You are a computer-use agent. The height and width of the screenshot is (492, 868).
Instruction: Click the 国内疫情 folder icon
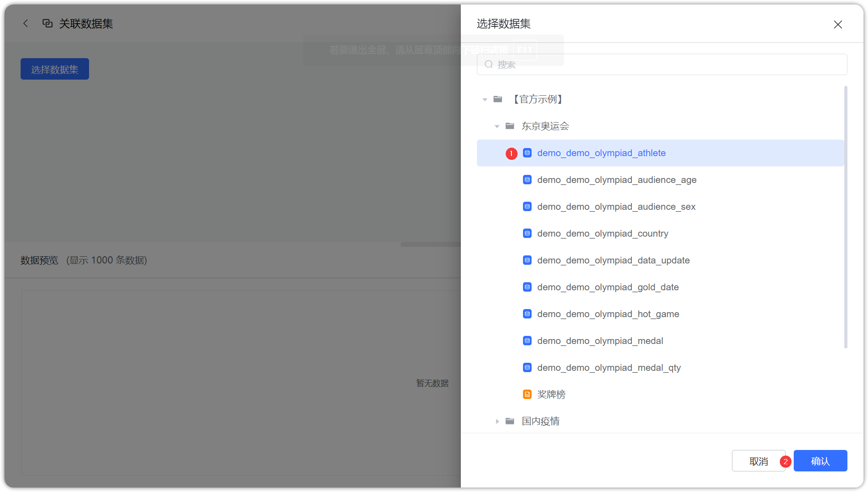(x=510, y=421)
